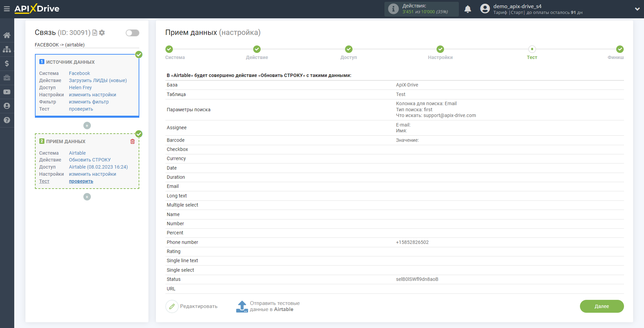Click source проверить test link
The width and height of the screenshot is (644, 328).
click(x=81, y=109)
